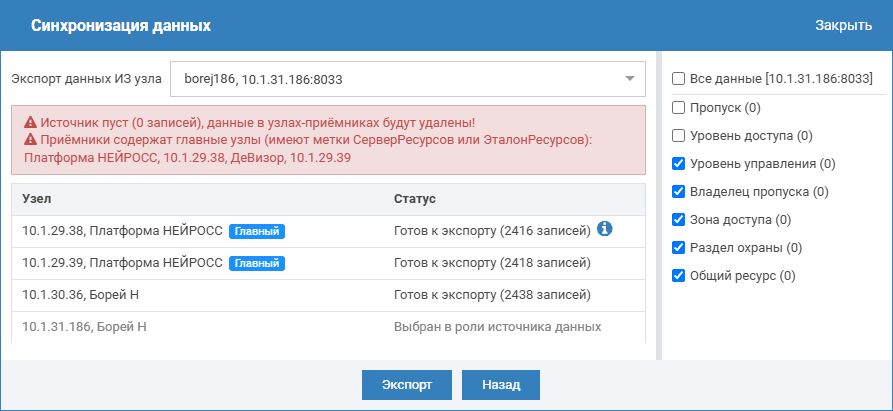The height and width of the screenshot is (411, 893).
Task: Uncheck Уровень управления (0) checkbox
Action: (x=678, y=164)
